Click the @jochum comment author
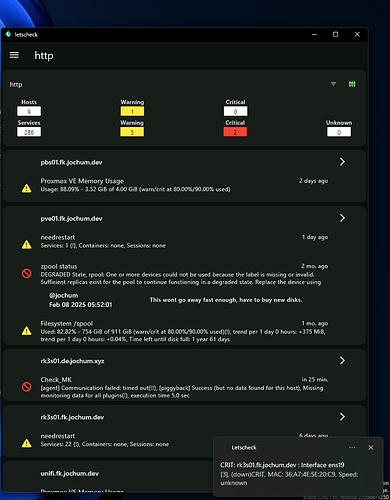The image size is (390, 500). (64, 295)
